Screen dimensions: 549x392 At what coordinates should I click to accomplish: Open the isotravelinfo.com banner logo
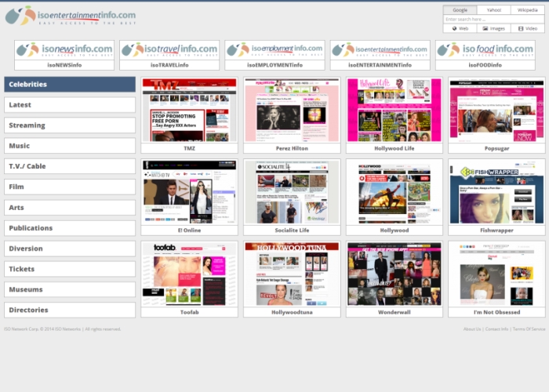169,50
